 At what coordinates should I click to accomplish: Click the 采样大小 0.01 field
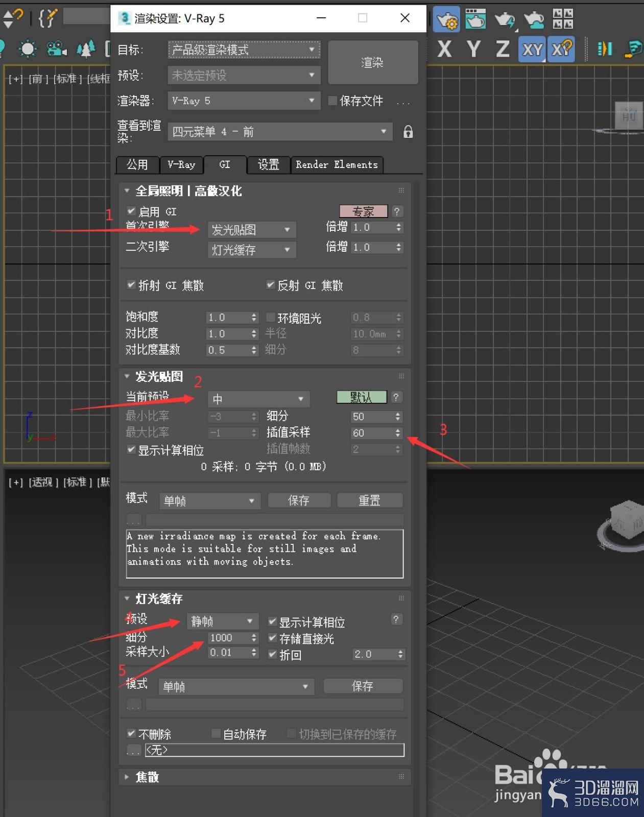click(229, 653)
